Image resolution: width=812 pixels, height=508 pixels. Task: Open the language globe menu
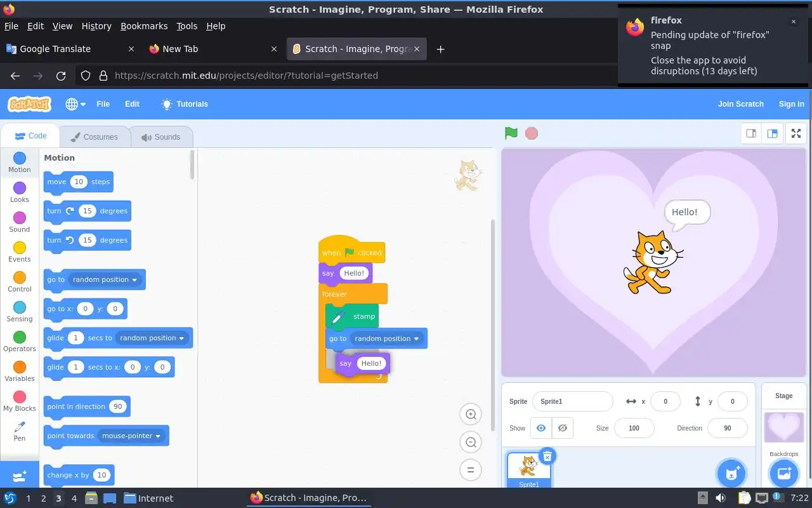75,104
